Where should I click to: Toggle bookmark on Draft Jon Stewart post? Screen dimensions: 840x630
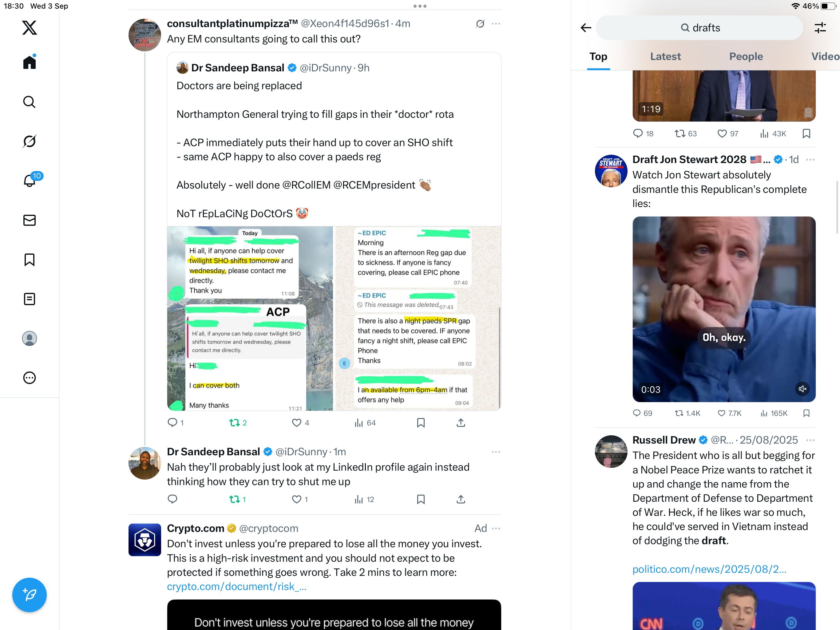pos(806,413)
